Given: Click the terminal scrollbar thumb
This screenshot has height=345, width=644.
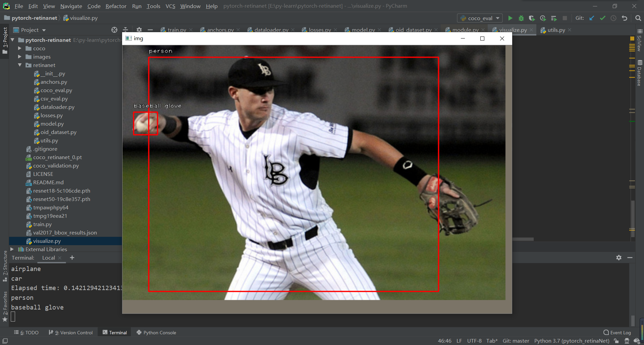Looking at the screenshot, I should [x=633, y=321].
